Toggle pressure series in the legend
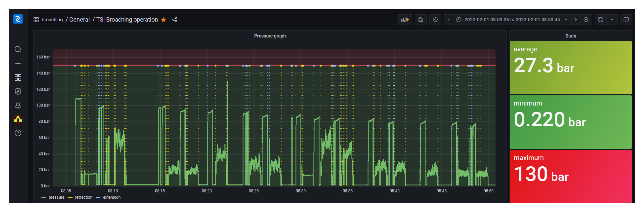The width and height of the screenshot is (644, 214). tap(56, 197)
